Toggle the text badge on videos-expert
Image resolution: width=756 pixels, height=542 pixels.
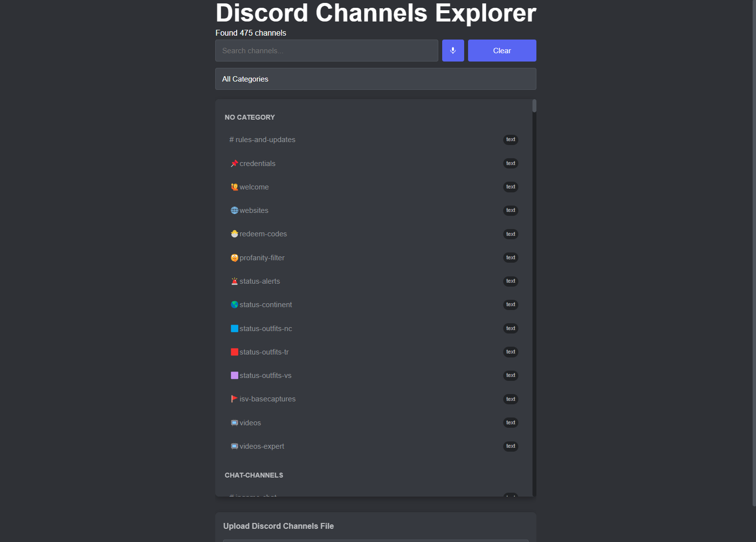click(511, 446)
